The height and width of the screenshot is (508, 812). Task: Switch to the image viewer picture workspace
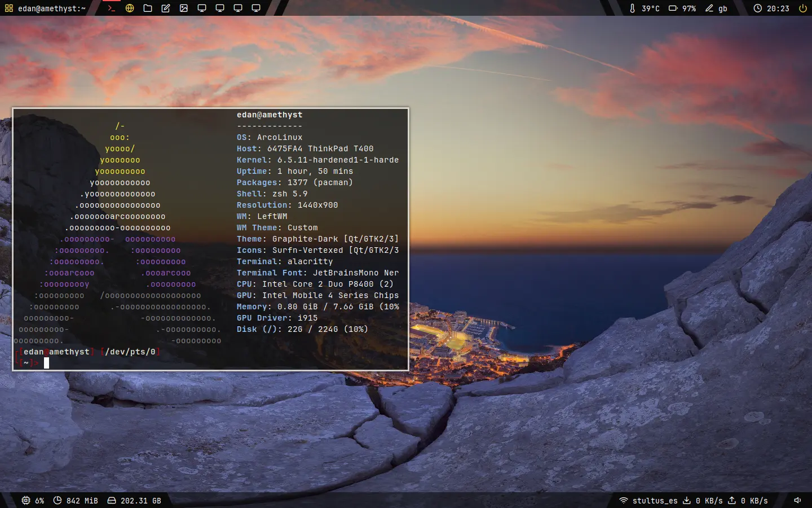point(184,8)
